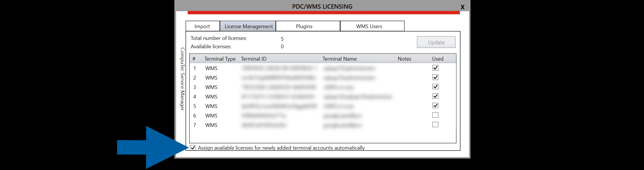Viewport: 644px width, 170px height.
Task: Toggle the Used checkbox in row 3
Action: 435,87
